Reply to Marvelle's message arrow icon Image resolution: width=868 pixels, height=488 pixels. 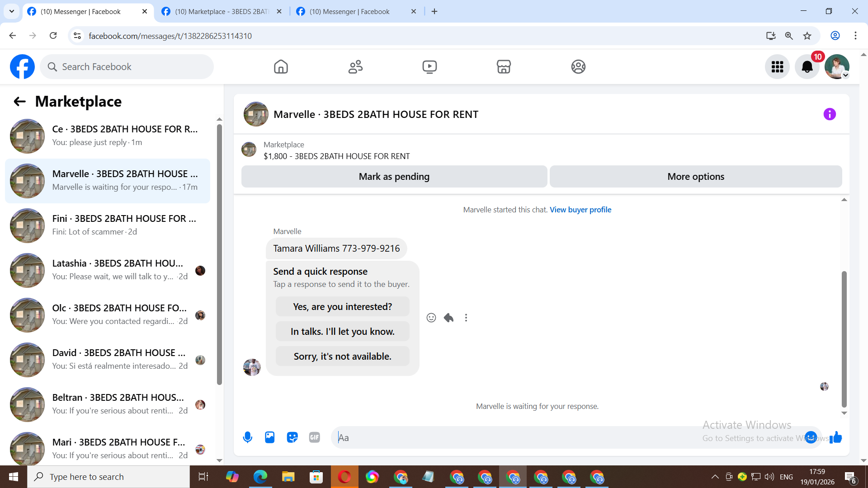(448, 318)
